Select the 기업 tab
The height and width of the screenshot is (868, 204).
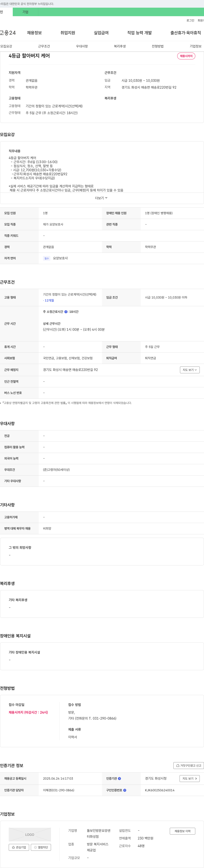(x=25, y=12)
